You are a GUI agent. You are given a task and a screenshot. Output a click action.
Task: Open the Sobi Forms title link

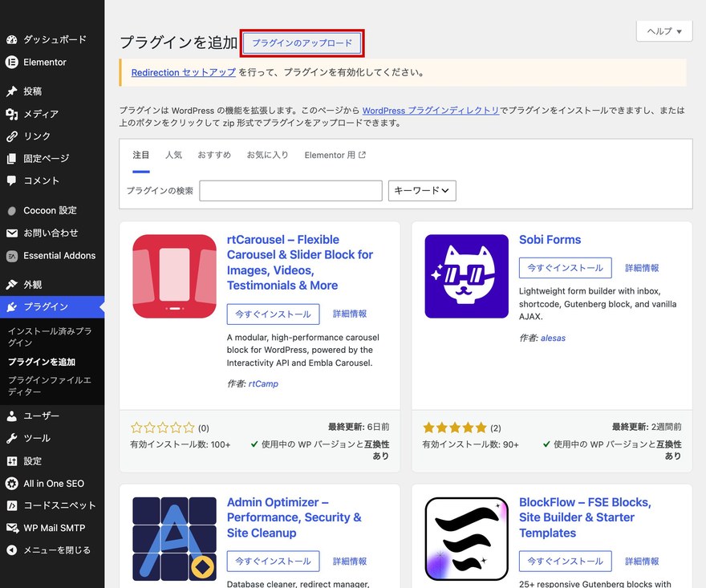coord(550,240)
